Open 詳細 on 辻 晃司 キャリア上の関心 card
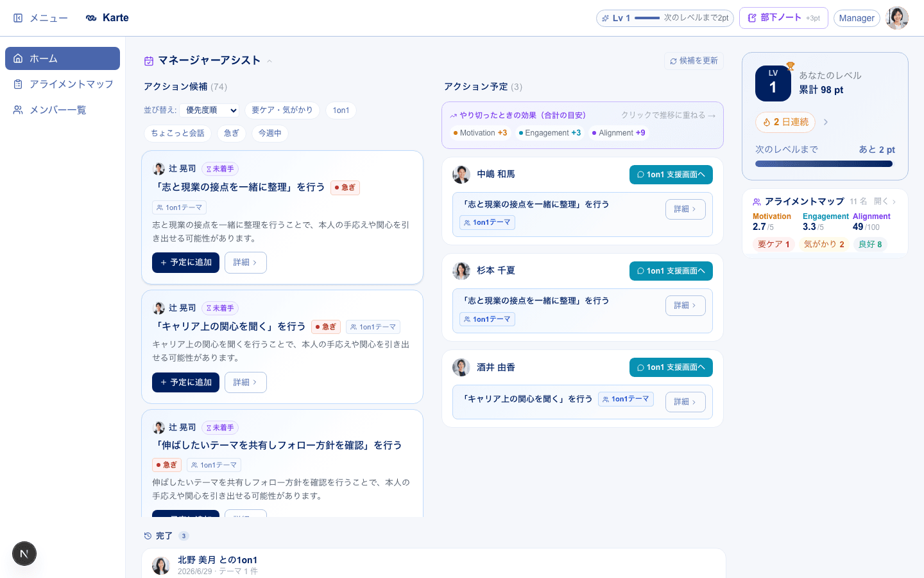924x578 pixels. pyautogui.click(x=245, y=382)
